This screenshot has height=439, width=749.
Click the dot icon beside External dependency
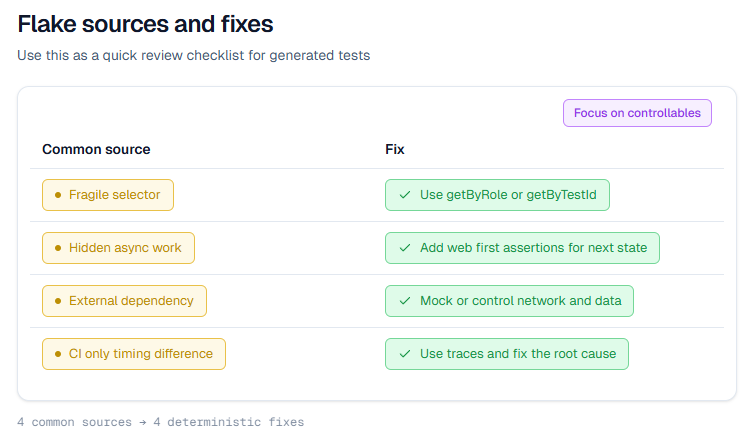point(57,301)
